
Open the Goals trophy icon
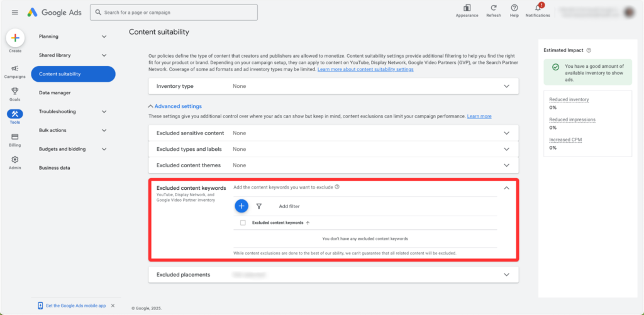click(15, 91)
